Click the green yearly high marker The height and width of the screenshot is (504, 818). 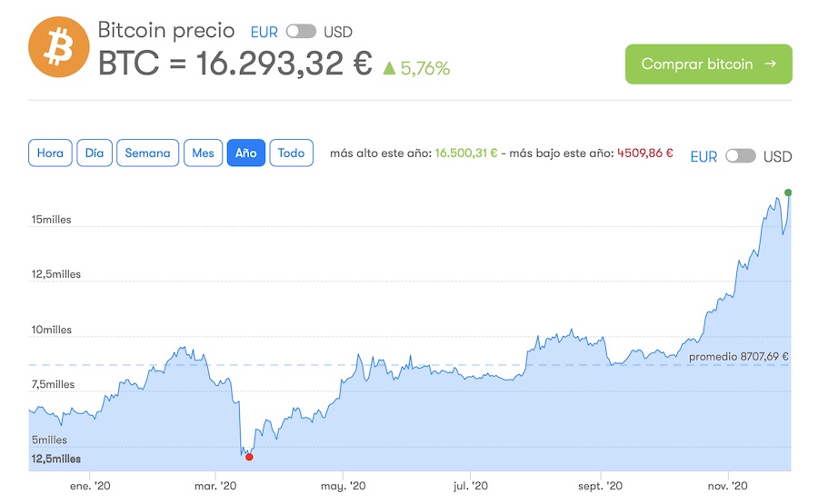[x=788, y=193]
